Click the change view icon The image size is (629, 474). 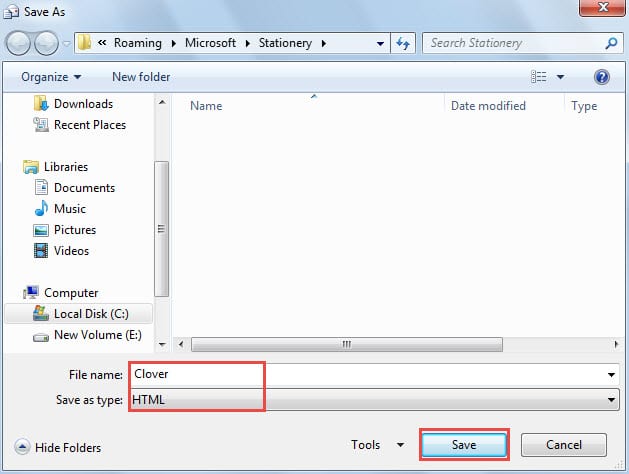(x=540, y=77)
